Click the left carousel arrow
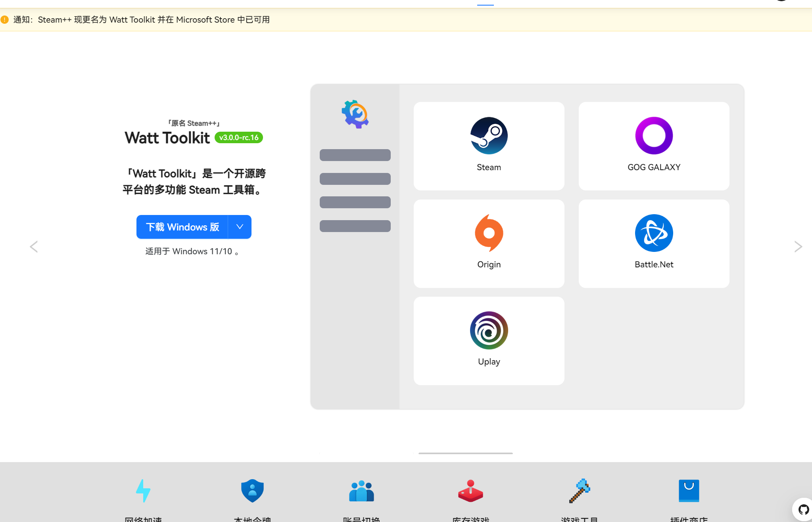The image size is (812, 522). (x=34, y=246)
